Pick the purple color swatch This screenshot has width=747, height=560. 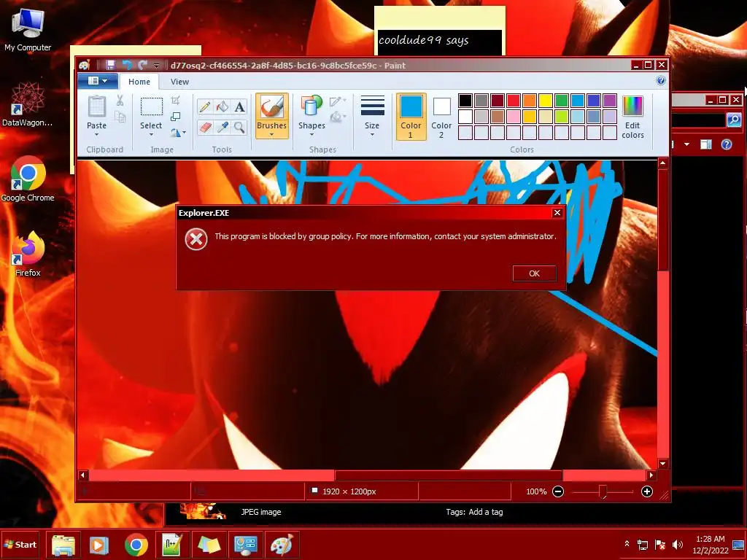[x=610, y=101]
